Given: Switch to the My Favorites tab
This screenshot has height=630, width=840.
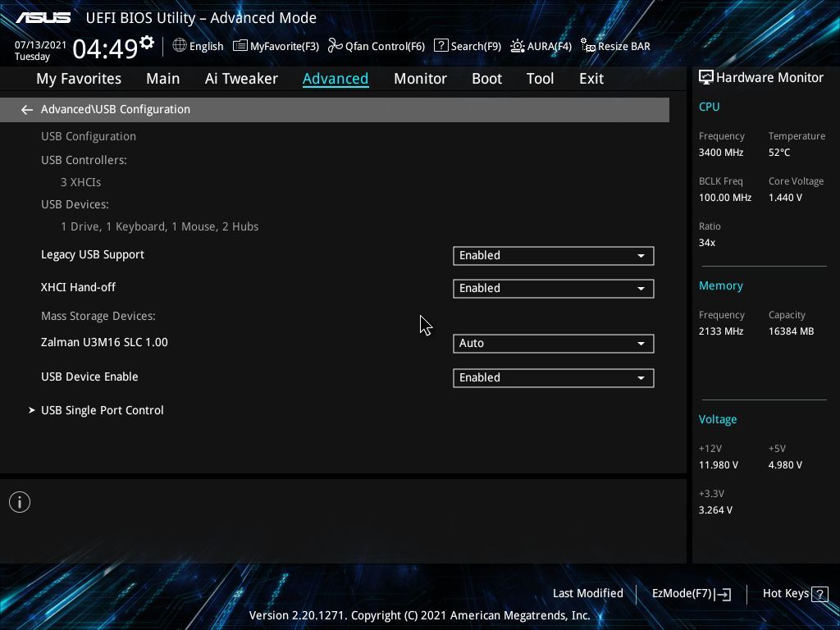Looking at the screenshot, I should 79,79.
